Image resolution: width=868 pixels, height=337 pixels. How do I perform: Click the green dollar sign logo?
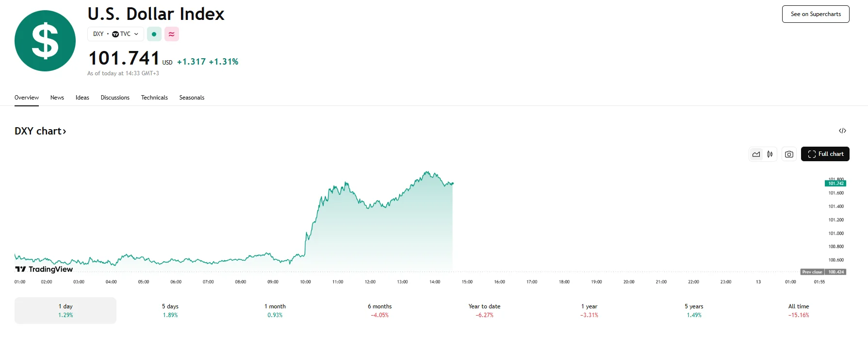[45, 41]
